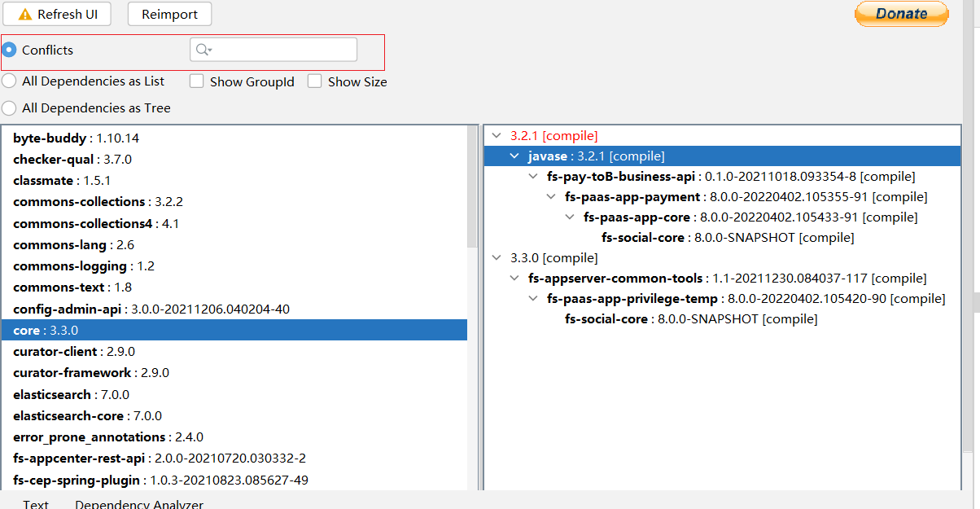
Task: Click the Donate button
Action: click(x=901, y=13)
